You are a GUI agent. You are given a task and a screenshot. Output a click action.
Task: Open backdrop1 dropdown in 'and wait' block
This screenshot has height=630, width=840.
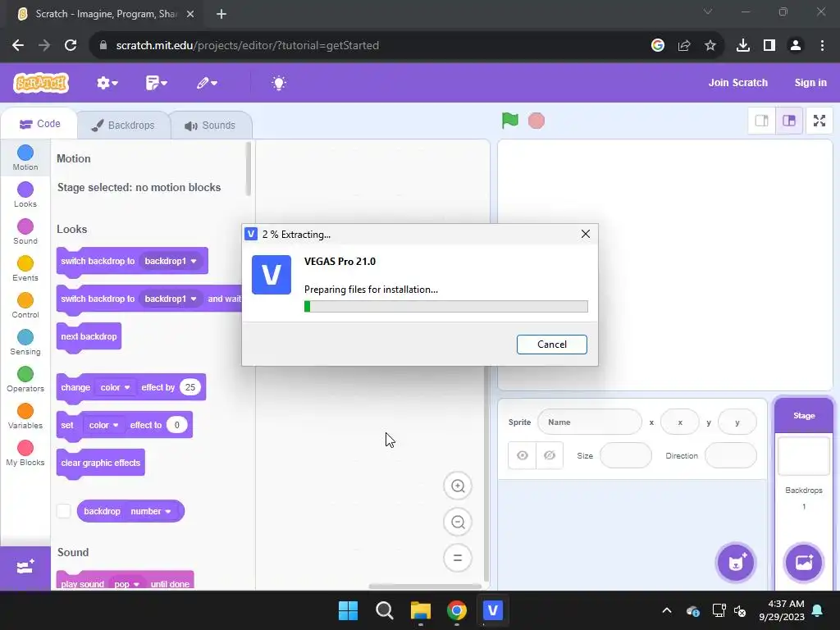point(171,299)
